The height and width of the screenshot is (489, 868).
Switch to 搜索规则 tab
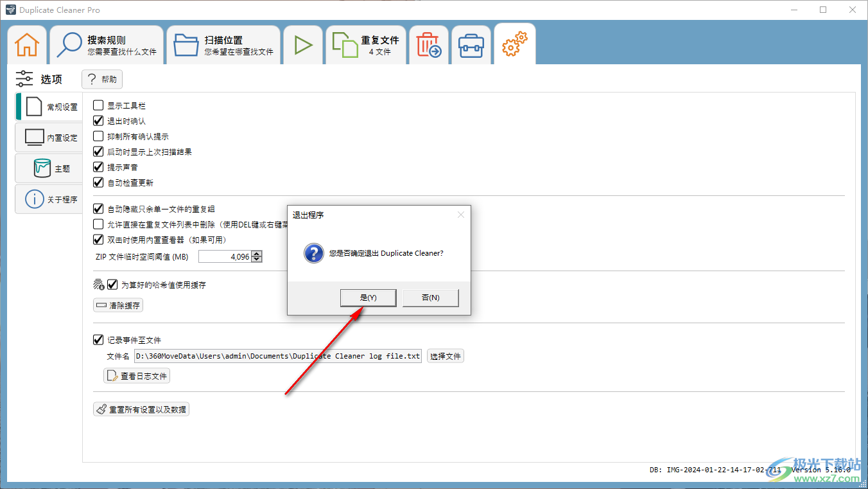(107, 45)
